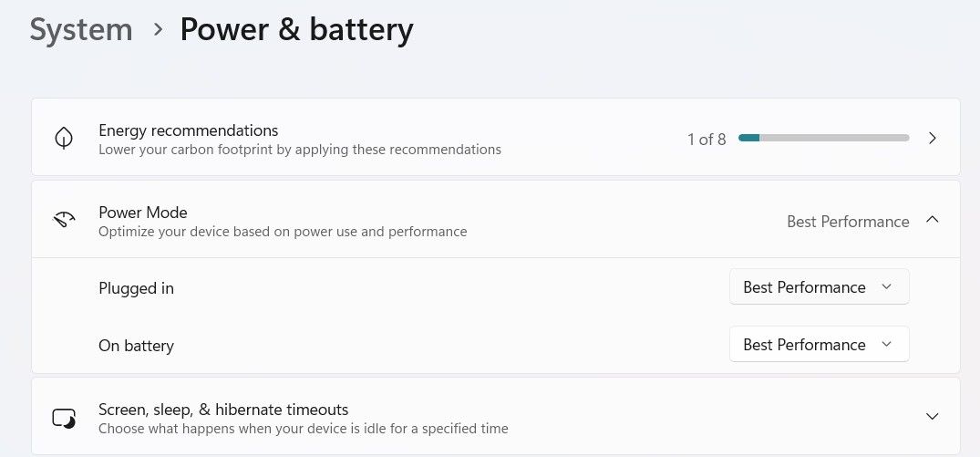
Task: Click the Power & battery page title
Action: point(296,29)
